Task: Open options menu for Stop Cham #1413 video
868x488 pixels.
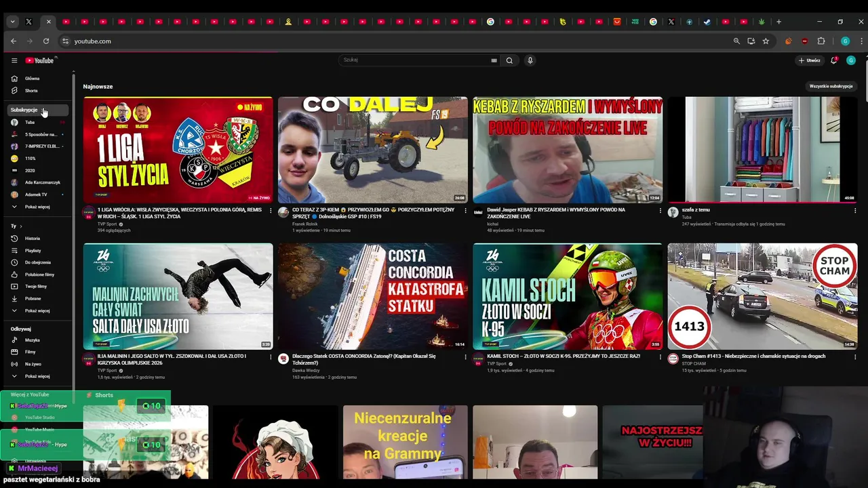Action: pyautogui.click(x=855, y=357)
